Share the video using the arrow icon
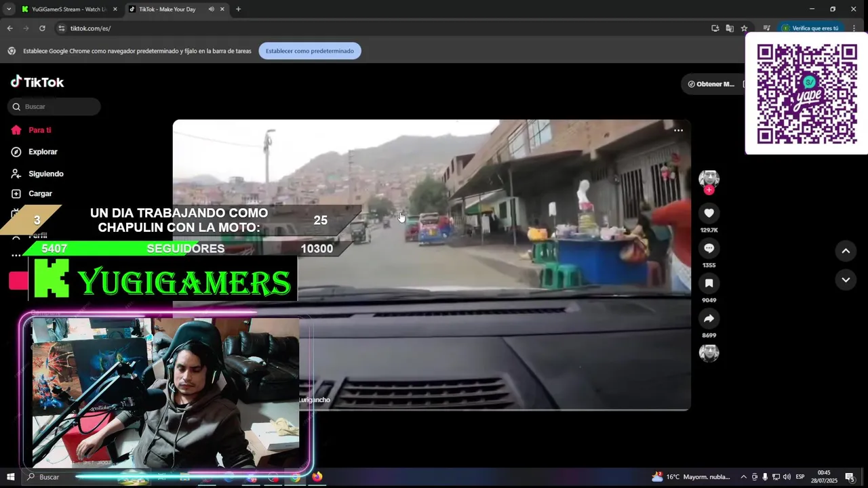This screenshot has width=868, height=488. [x=709, y=319]
